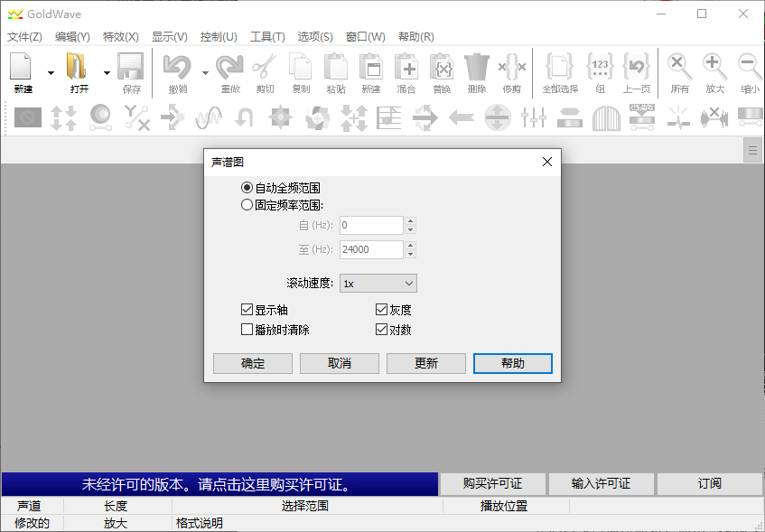Image resolution: width=765 pixels, height=532 pixels.
Task: Enable the 播放时清除 checkbox
Action: tap(247, 329)
